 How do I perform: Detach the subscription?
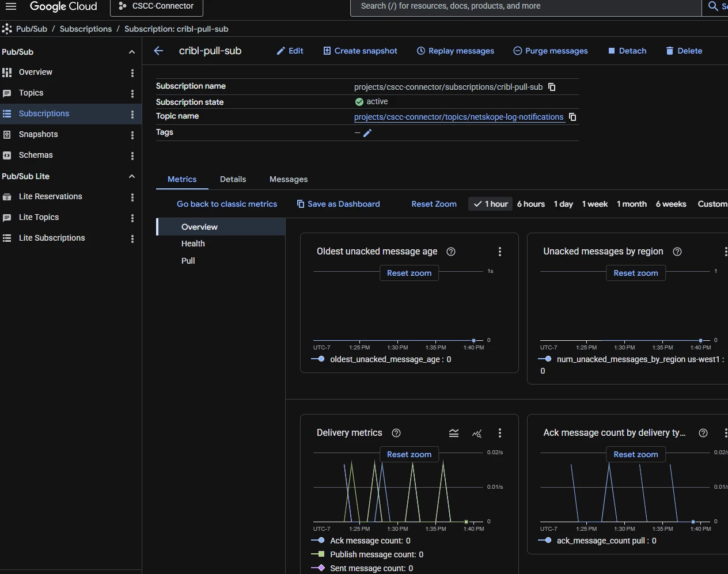point(627,51)
